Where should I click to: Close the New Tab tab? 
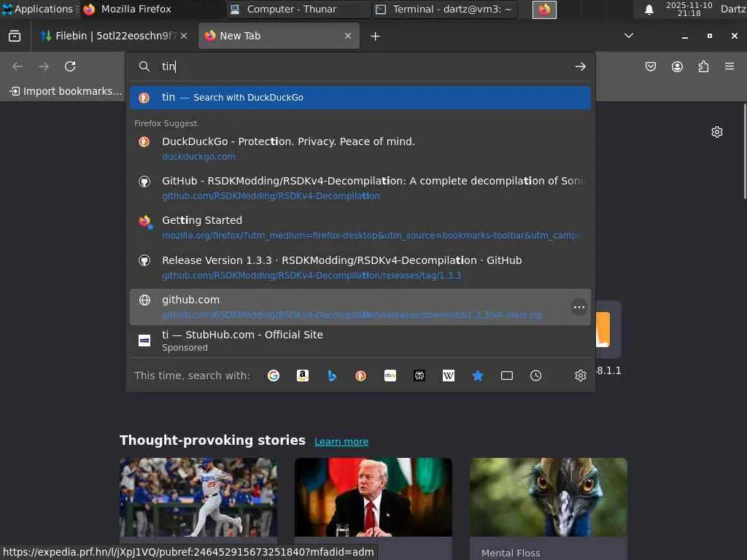pyautogui.click(x=348, y=36)
